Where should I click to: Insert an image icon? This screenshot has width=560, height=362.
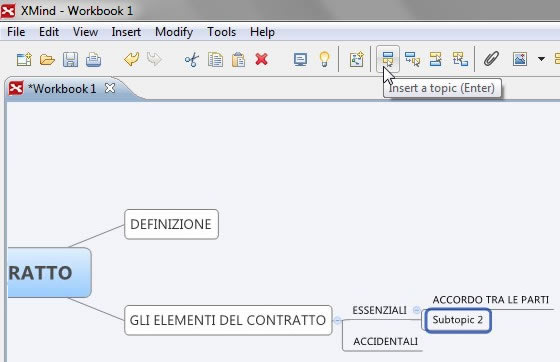coord(520,59)
